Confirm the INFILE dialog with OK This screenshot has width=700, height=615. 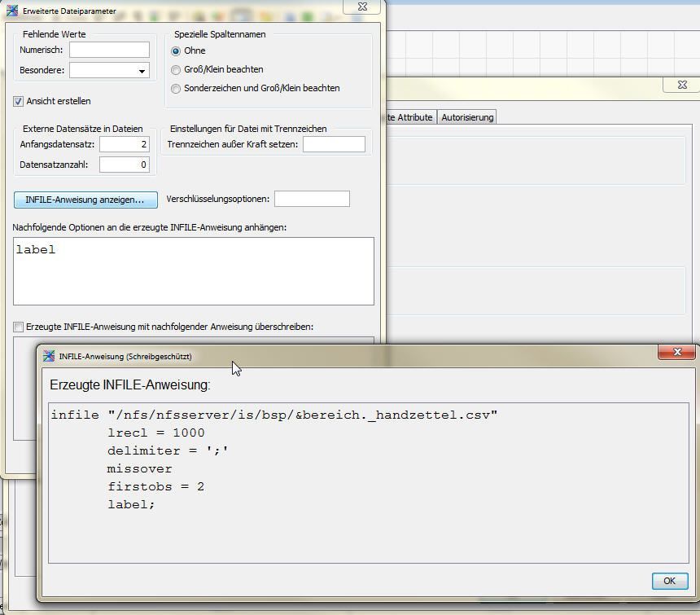670,581
